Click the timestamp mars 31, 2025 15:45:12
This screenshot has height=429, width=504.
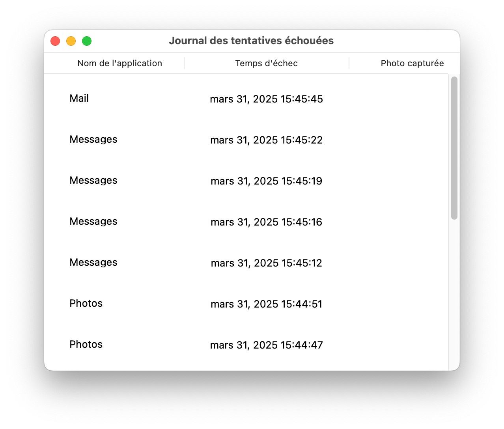pos(266,263)
